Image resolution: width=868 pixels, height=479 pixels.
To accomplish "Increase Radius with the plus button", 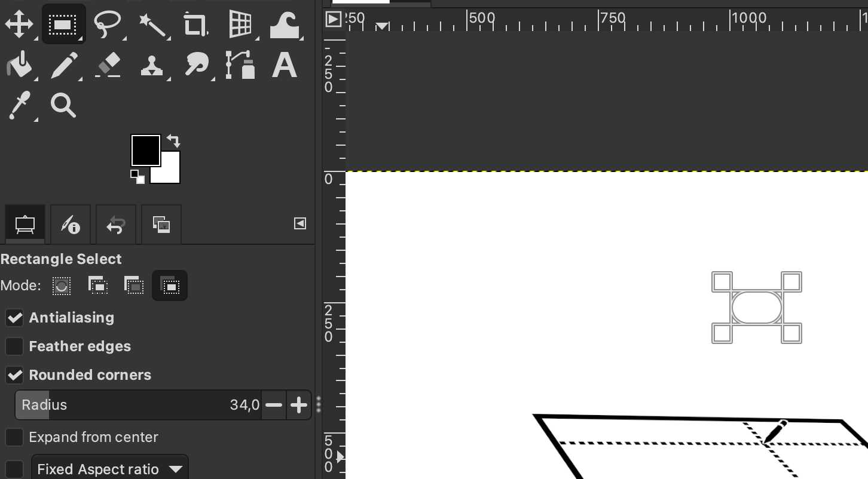I will click(299, 406).
